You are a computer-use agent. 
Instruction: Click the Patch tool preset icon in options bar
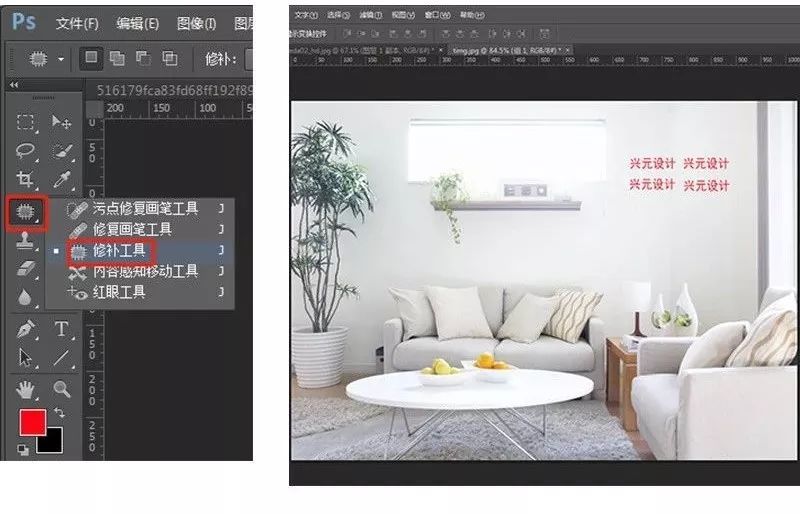tap(38, 59)
